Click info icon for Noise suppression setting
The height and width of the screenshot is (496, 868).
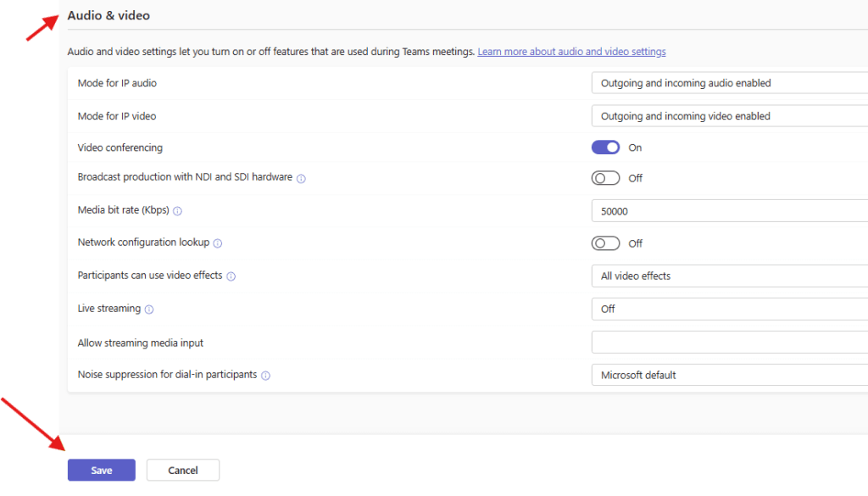click(265, 376)
